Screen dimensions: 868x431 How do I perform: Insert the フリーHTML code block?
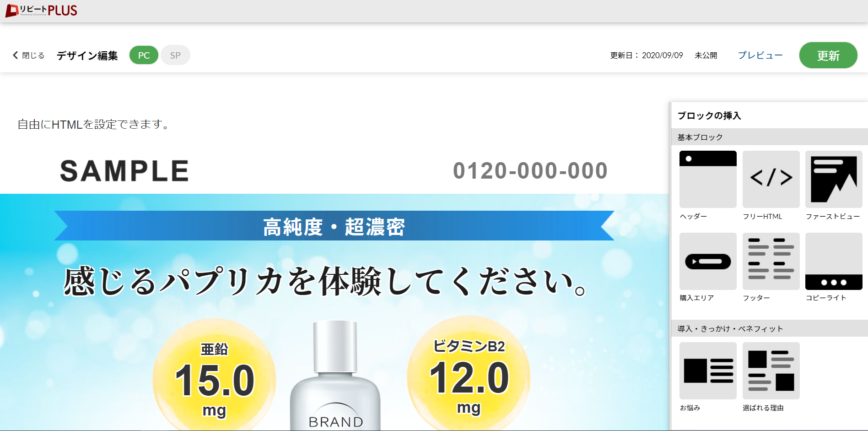click(771, 179)
